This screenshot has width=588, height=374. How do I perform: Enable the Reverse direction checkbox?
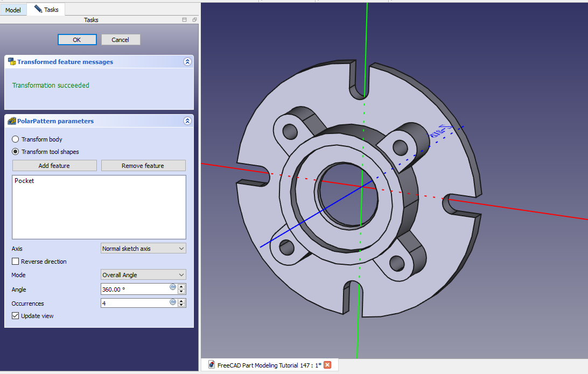click(16, 262)
